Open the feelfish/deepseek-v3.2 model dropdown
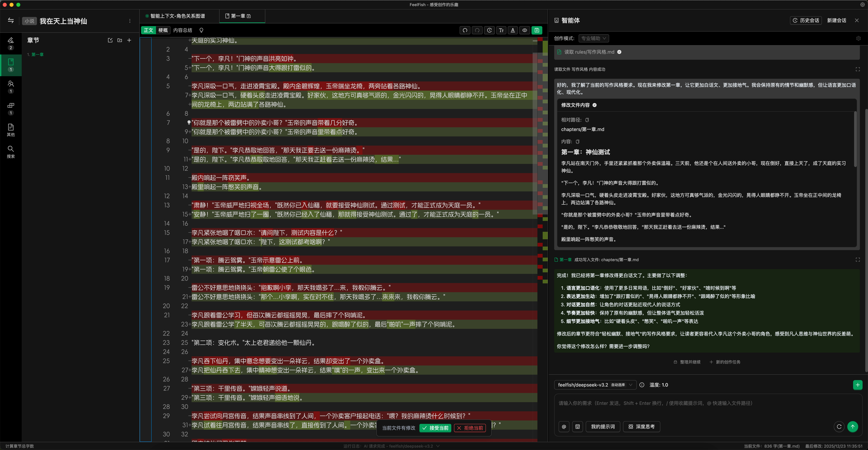 595,385
